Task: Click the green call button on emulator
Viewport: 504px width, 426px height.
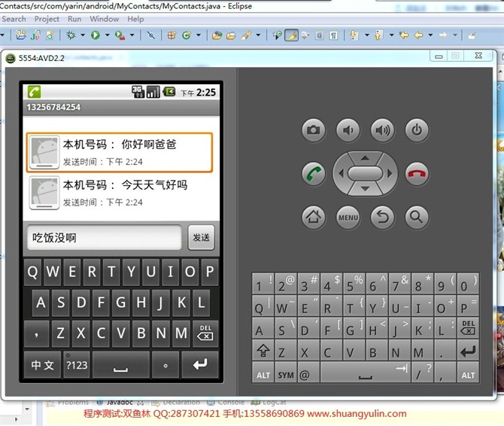Action: [314, 174]
